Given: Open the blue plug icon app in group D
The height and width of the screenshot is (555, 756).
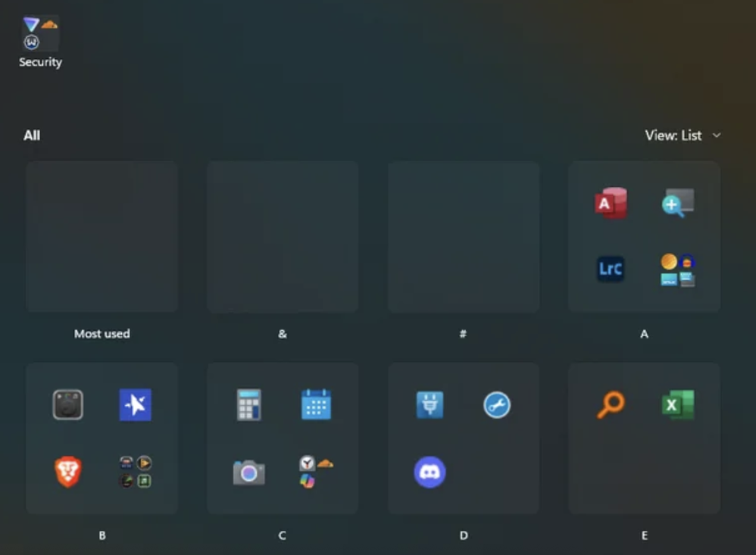Looking at the screenshot, I should (430, 404).
